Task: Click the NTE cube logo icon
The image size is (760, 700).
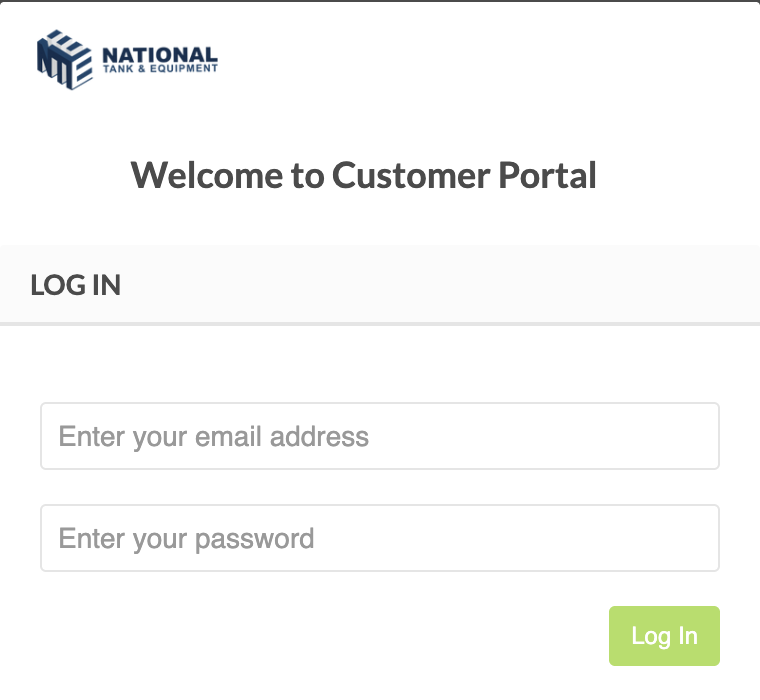Action: coord(64,60)
